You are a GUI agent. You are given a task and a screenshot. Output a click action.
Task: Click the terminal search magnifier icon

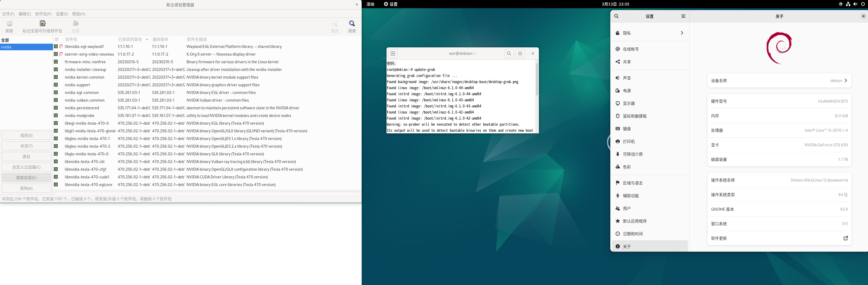[509, 53]
